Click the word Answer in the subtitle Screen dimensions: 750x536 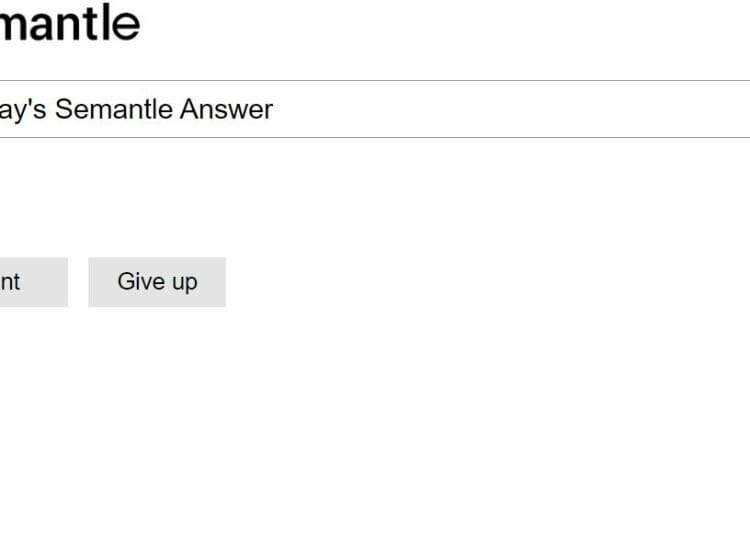tap(226, 109)
